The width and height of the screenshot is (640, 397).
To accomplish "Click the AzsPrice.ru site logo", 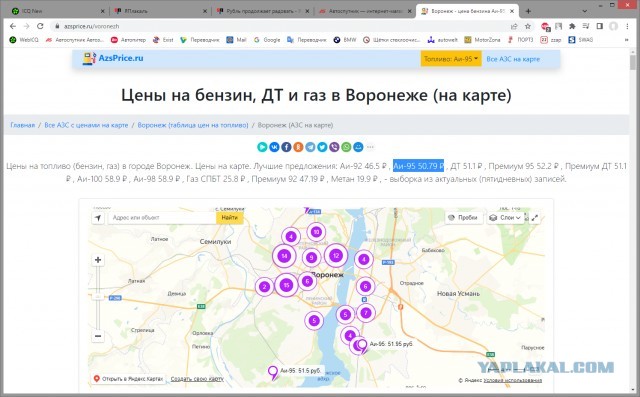I will click(113, 58).
